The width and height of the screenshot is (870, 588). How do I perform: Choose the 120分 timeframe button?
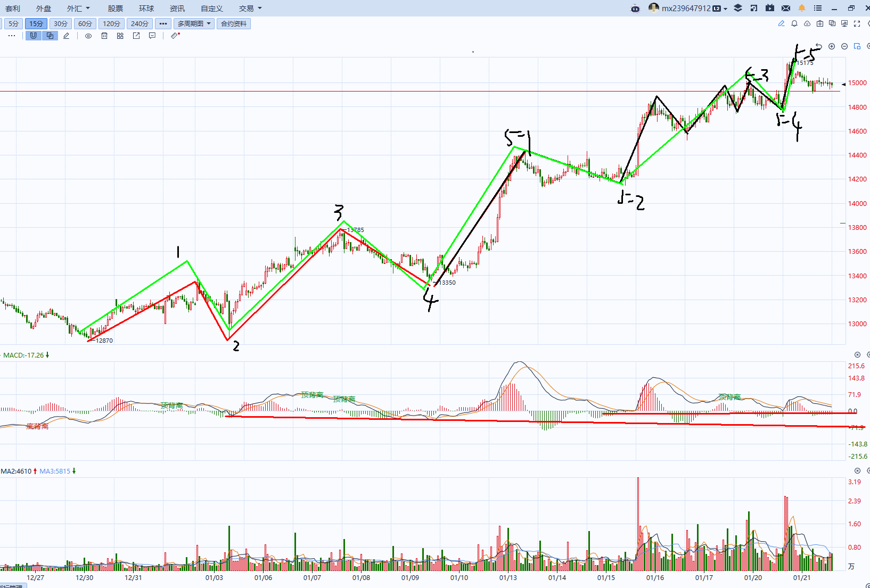pos(111,23)
